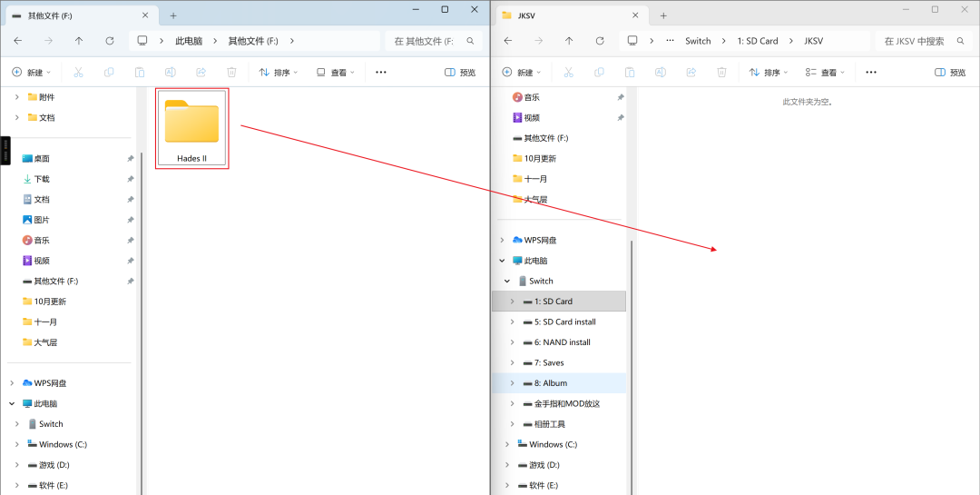
Task: Toggle the Preview pane in the JKSV window
Action: tap(950, 73)
